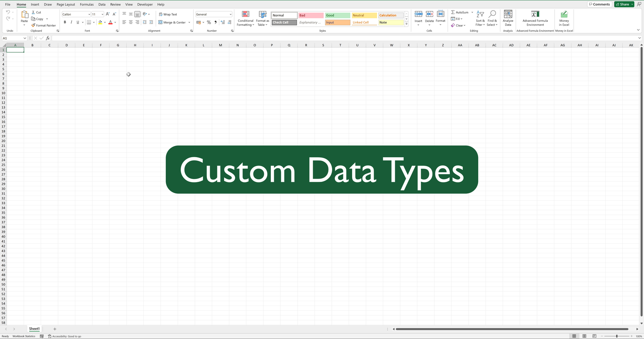
Task: Click the Analyze Data icon
Action: (x=508, y=15)
